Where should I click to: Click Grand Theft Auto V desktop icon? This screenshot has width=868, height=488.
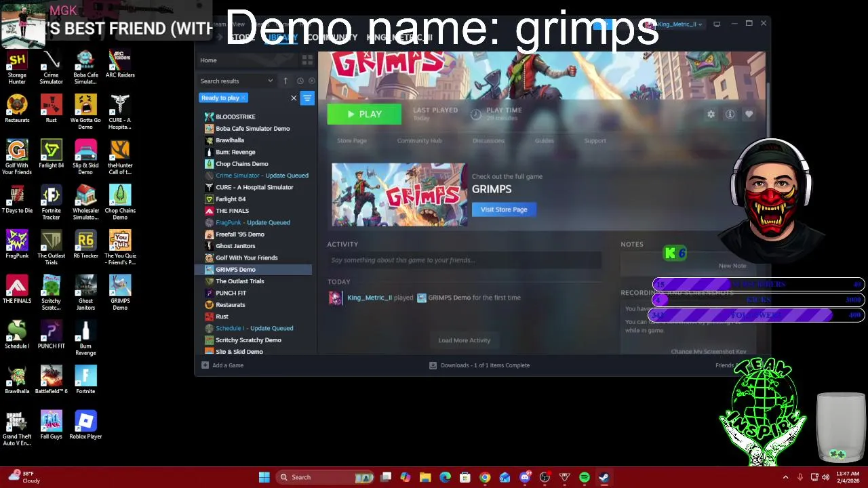tap(17, 428)
